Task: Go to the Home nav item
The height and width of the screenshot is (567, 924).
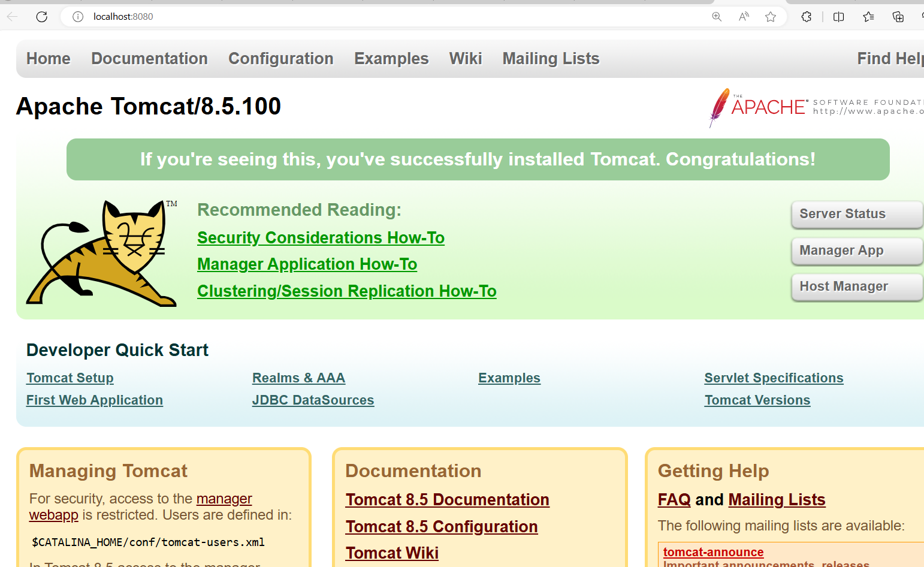Action: click(49, 59)
